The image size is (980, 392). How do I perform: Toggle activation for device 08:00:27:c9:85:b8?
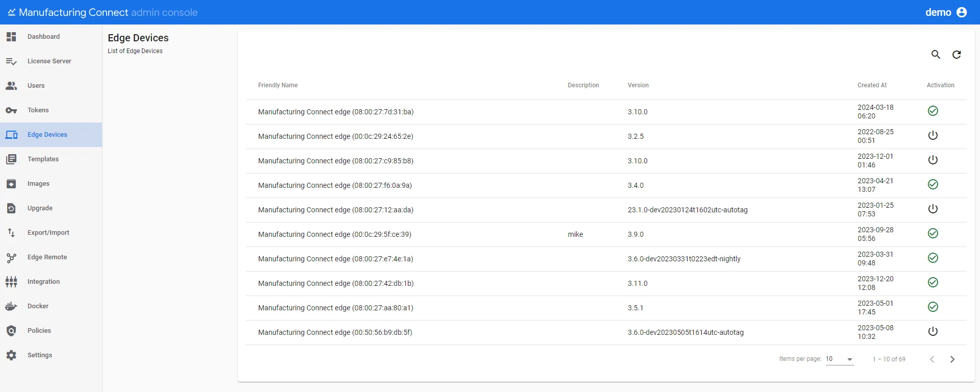point(933,160)
